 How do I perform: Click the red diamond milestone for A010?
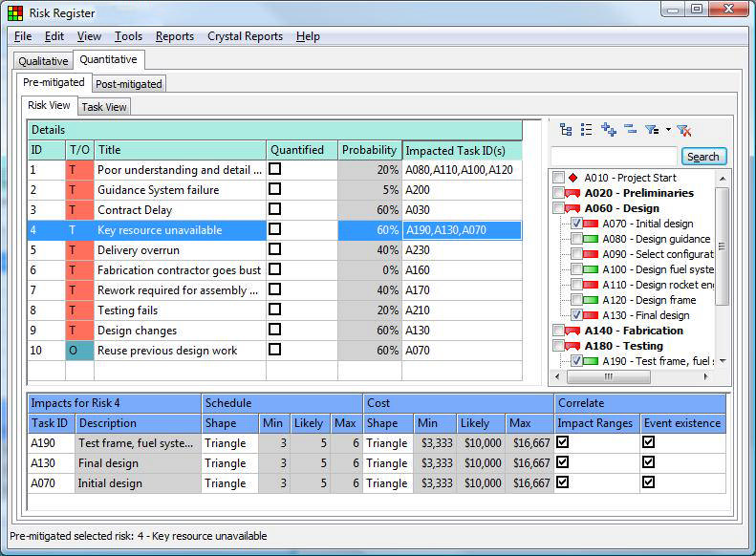pos(572,178)
